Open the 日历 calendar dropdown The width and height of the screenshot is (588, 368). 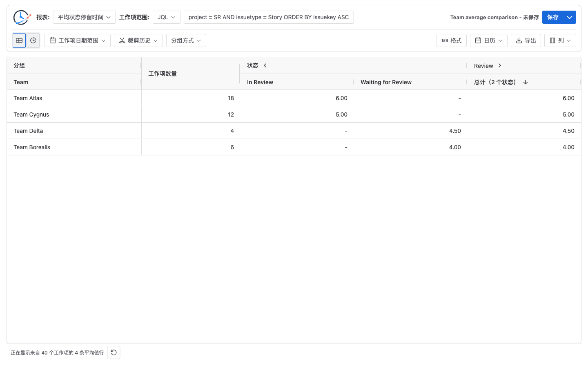(x=489, y=40)
